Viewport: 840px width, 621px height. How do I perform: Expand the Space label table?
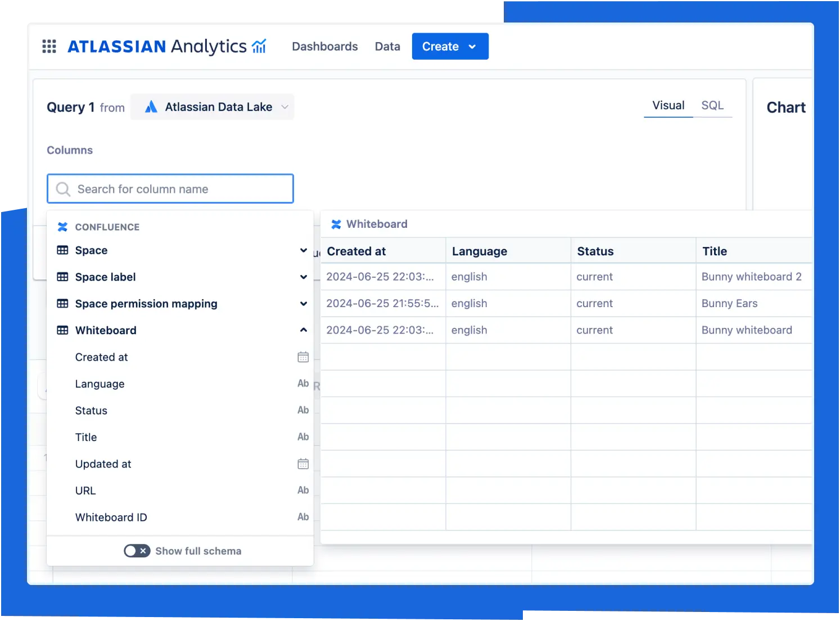click(x=304, y=277)
